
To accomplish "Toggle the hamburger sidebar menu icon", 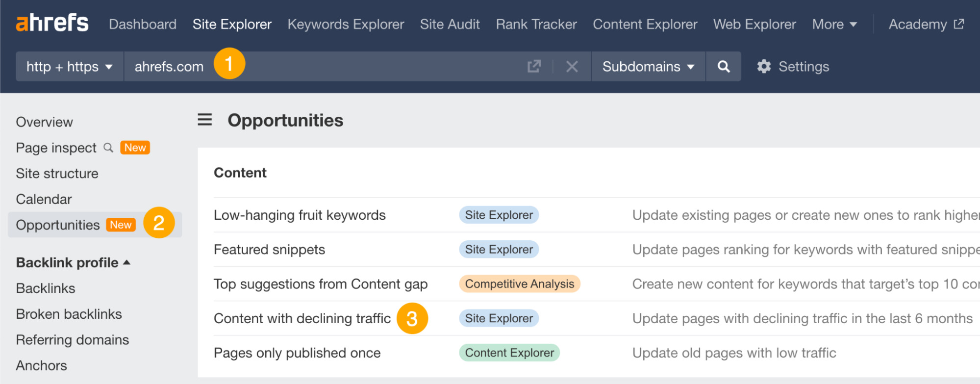I will pos(205,120).
